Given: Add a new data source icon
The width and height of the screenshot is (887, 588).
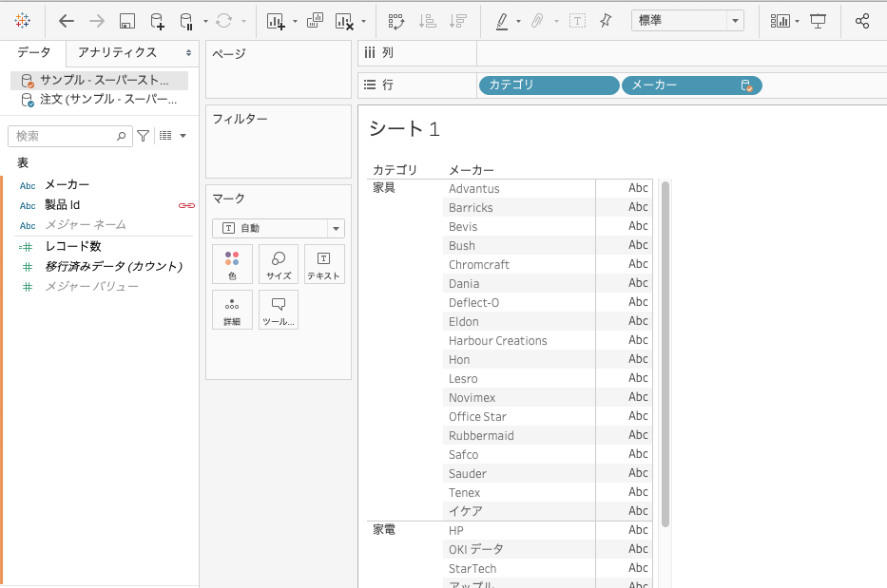Looking at the screenshot, I should (157, 21).
